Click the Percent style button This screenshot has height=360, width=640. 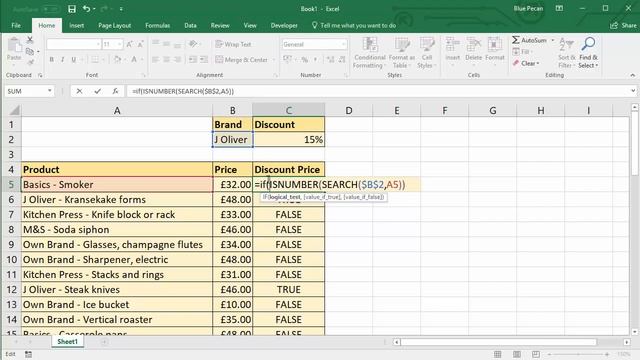coord(304,60)
